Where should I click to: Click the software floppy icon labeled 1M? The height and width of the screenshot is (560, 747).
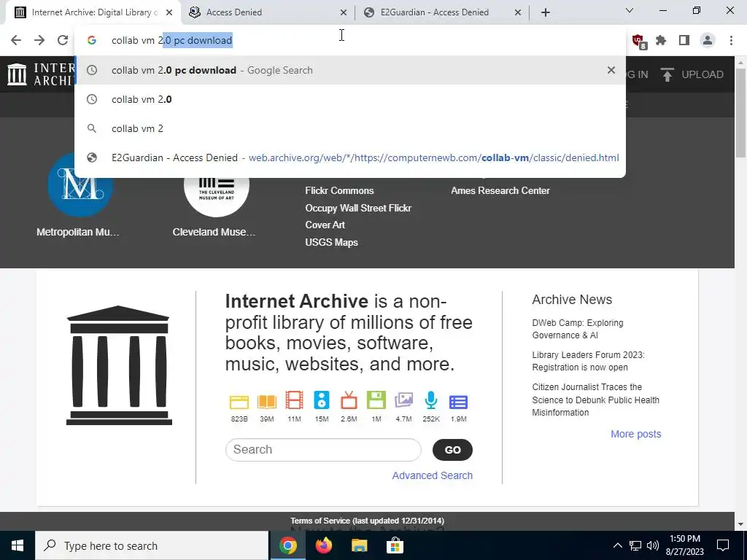(376, 400)
